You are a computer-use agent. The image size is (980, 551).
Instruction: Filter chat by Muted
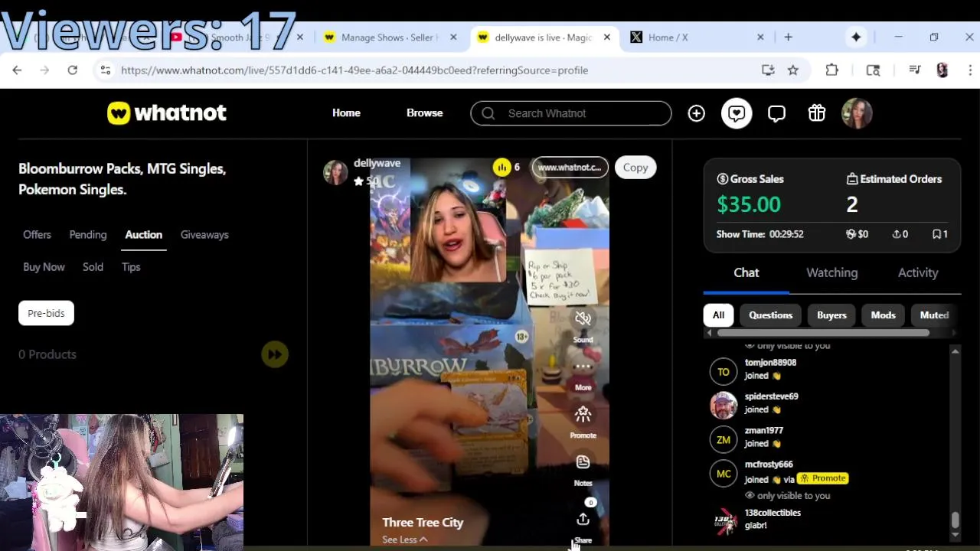pos(934,315)
